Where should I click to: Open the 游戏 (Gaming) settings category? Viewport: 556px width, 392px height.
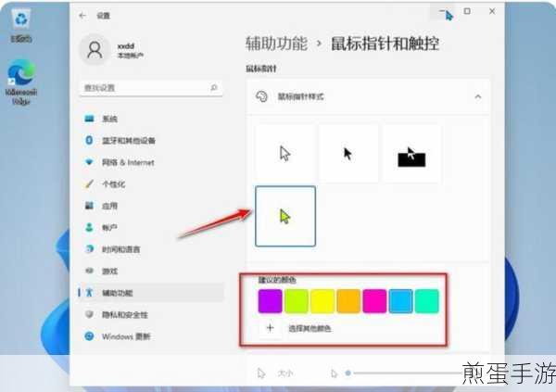(151, 271)
